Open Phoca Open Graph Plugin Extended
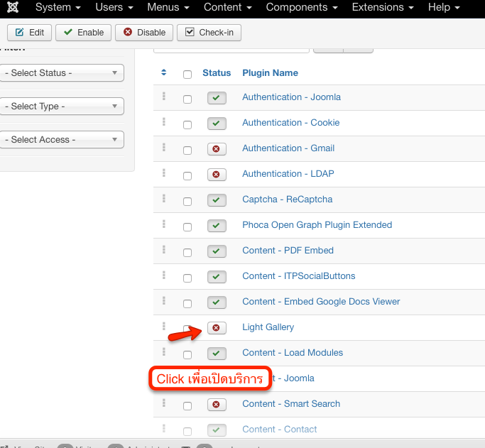The image size is (485, 448). click(x=317, y=225)
